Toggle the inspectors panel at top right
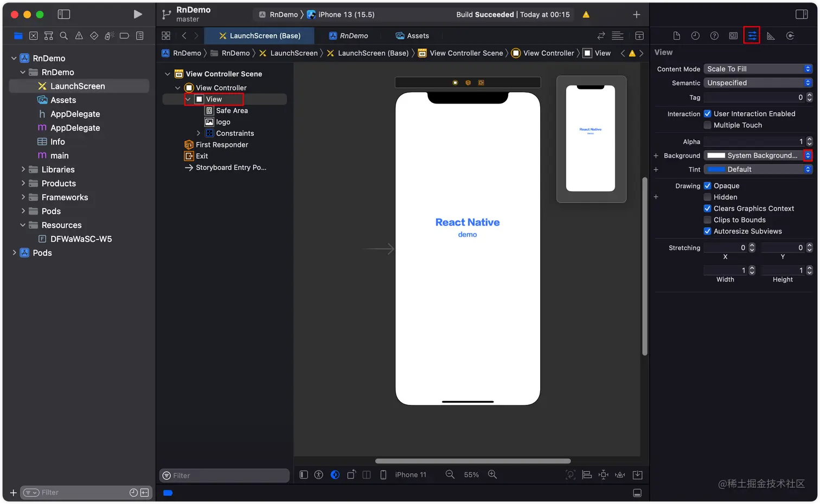This screenshot has height=504, width=820. pyautogui.click(x=802, y=14)
